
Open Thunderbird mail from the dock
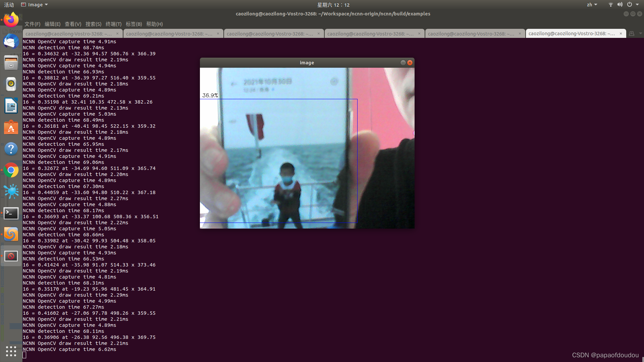coord(11,42)
